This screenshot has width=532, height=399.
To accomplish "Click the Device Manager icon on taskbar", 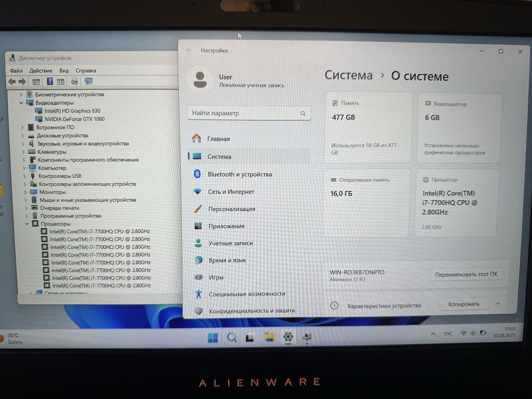I will [307, 337].
